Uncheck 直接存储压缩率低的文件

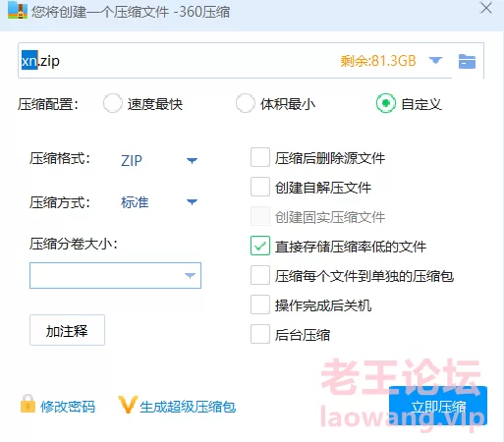point(260,246)
